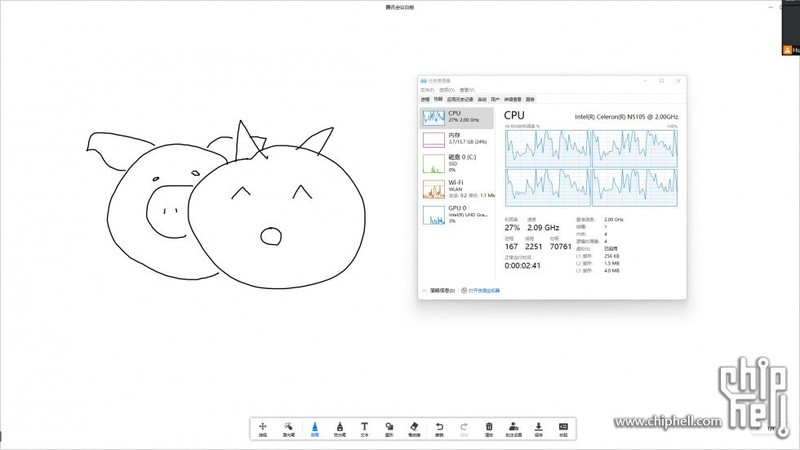
Task: Select the shapes tool
Action: [389, 428]
